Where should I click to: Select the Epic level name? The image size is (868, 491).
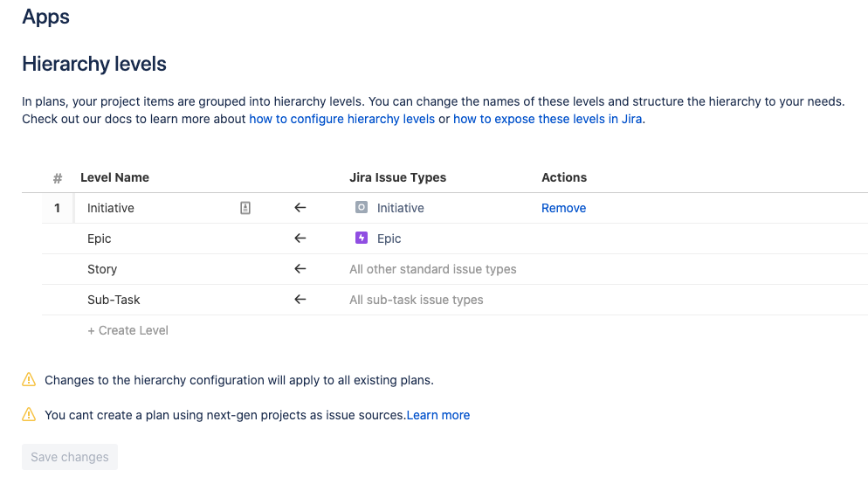(99, 239)
